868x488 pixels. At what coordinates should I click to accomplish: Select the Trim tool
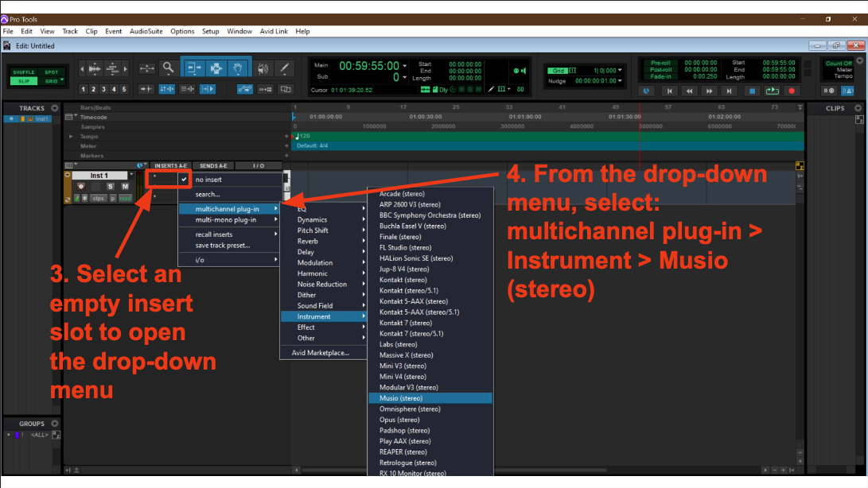pyautogui.click(x=194, y=68)
